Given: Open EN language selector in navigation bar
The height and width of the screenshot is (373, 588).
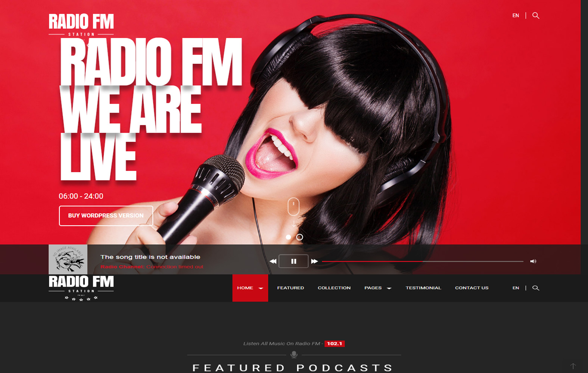Looking at the screenshot, I should (516, 288).
